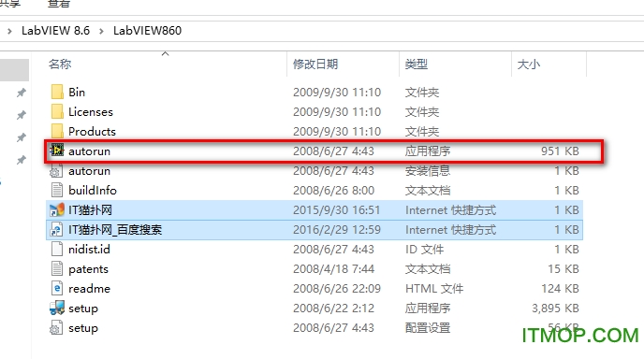Click the autorun setup information file icon
This screenshot has width=644, height=359.
click(57, 171)
